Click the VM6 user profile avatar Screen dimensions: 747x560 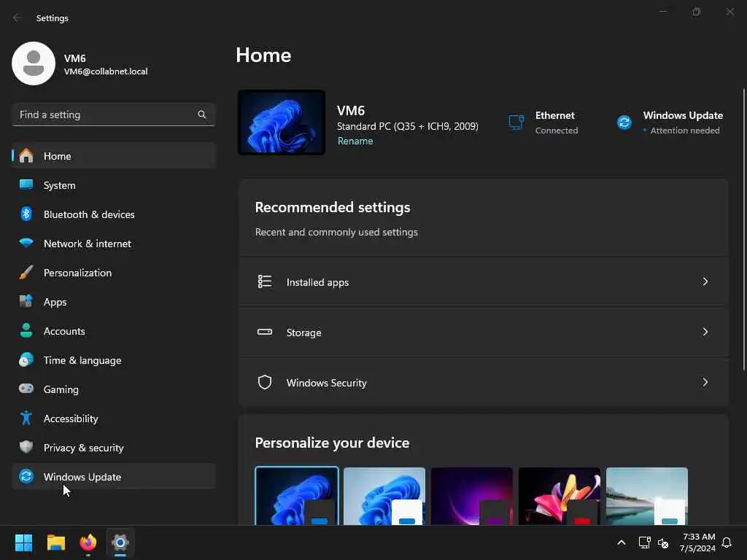pos(34,63)
